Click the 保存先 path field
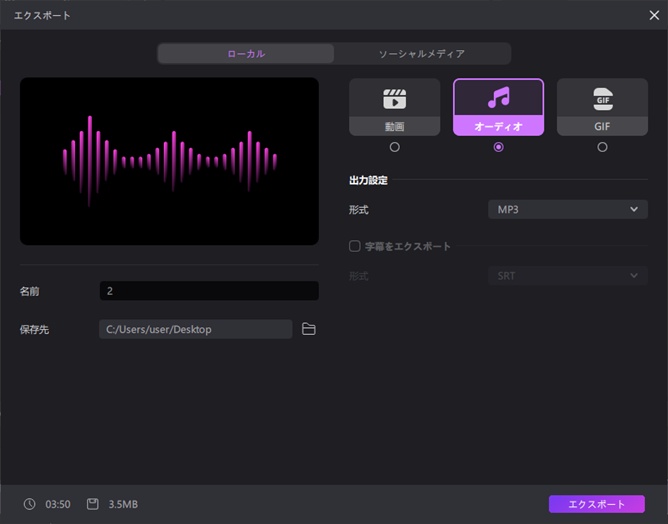The width and height of the screenshot is (668, 524). click(x=196, y=329)
